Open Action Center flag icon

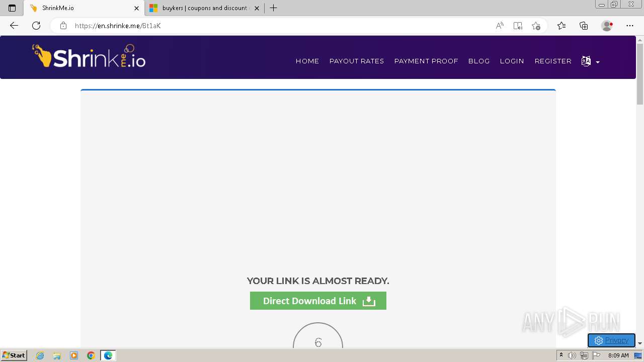(x=596, y=355)
